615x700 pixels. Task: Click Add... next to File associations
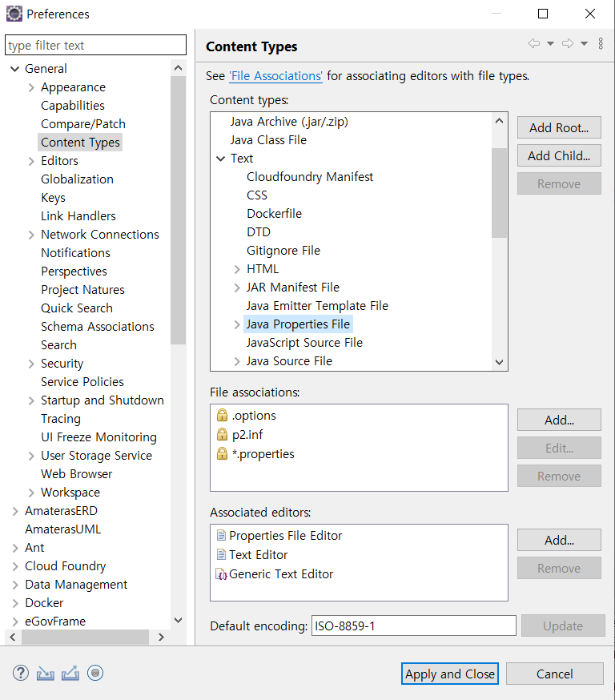point(559,420)
